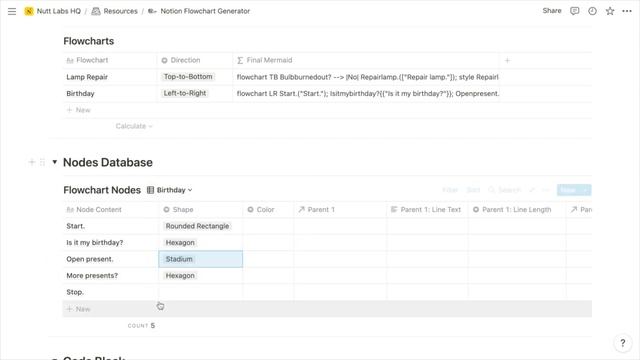Click the Parent 1: Line Text header
The height and width of the screenshot is (360, 640).
(427, 209)
